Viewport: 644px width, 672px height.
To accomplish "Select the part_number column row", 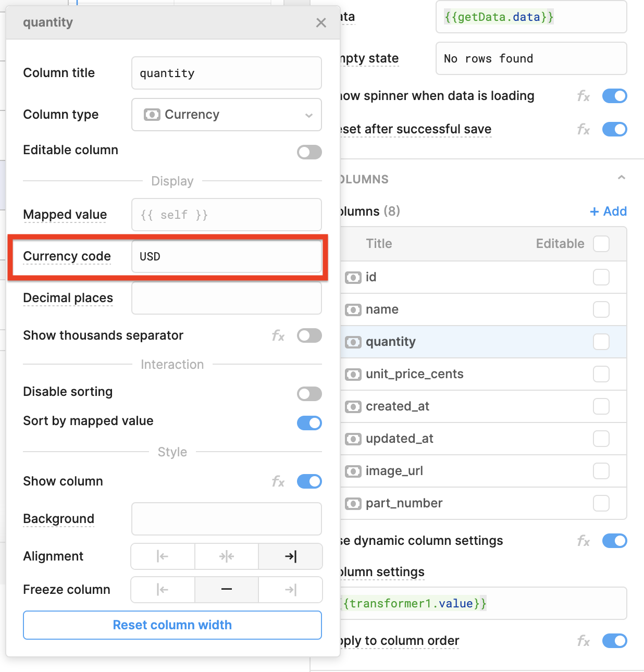I will click(x=484, y=503).
